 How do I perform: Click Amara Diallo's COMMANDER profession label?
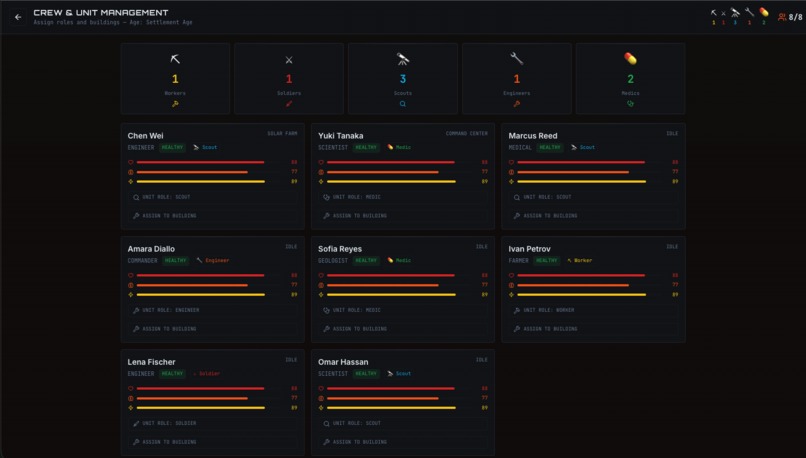pyautogui.click(x=142, y=261)
